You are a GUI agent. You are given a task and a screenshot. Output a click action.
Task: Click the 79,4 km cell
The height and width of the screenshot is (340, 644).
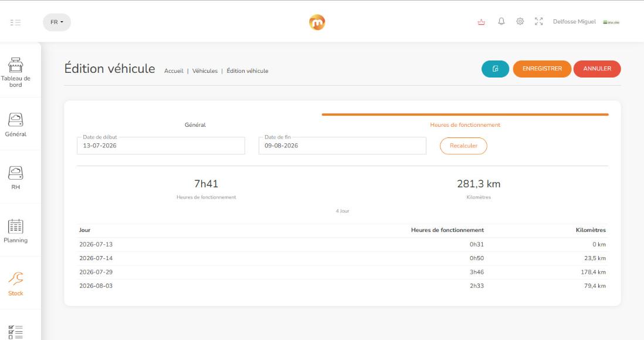(595, 286)
